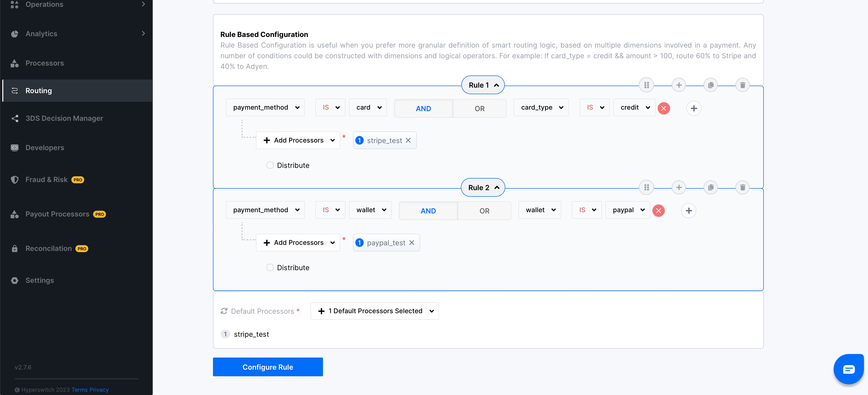Click Rule 2 drag handle icon
The image size is (868, 395).
(x=646, y=187)
